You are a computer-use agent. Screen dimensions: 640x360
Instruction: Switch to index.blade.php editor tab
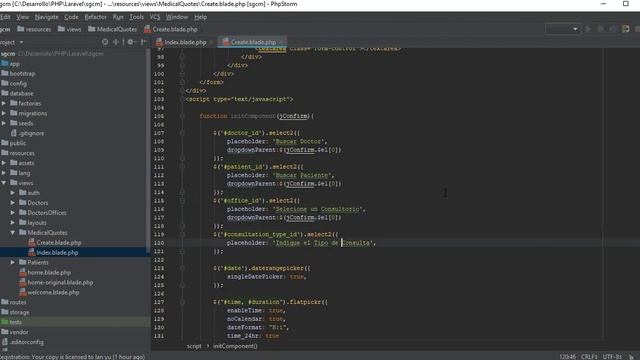point(185,42)
